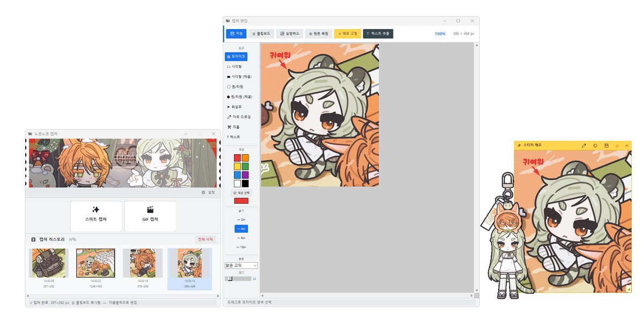Viewport: 644px width, 317px height.
Task: Click history scrollbar left arrow
Action: [28, 296]
